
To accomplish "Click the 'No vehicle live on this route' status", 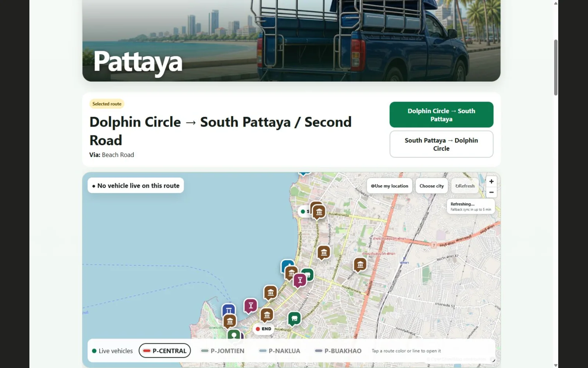I will coord(136,186).
